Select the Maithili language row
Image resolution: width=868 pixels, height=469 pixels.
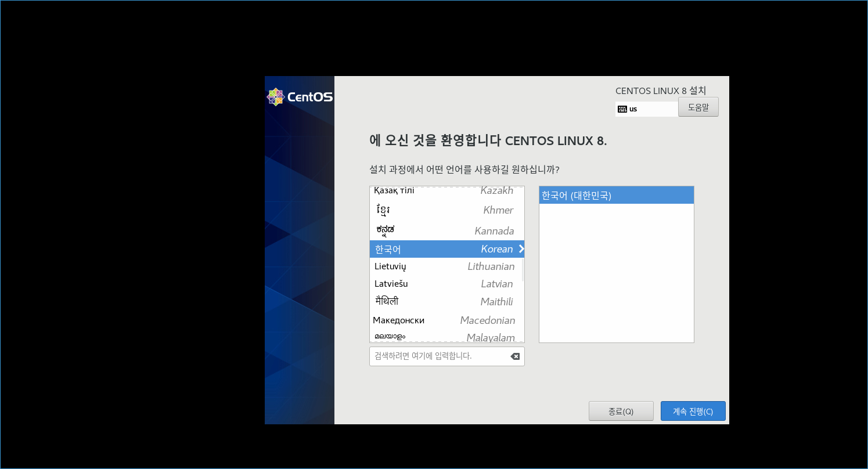[447, 302]
